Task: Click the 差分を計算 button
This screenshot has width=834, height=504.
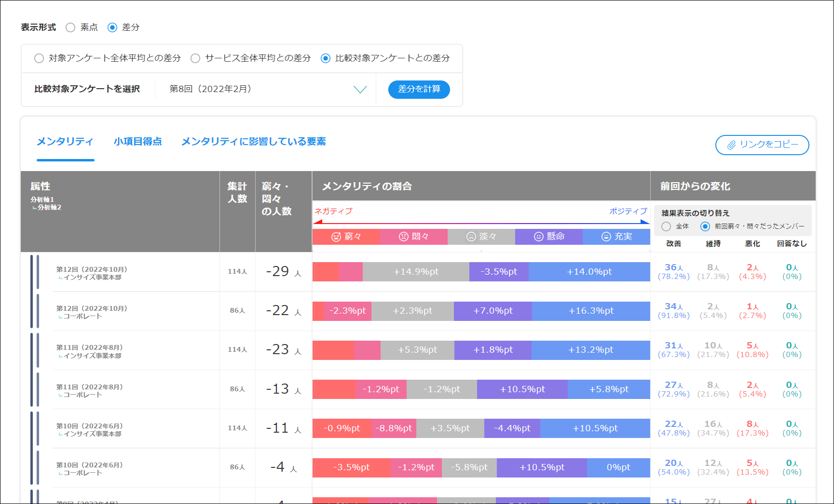Action: pos(419,89)
